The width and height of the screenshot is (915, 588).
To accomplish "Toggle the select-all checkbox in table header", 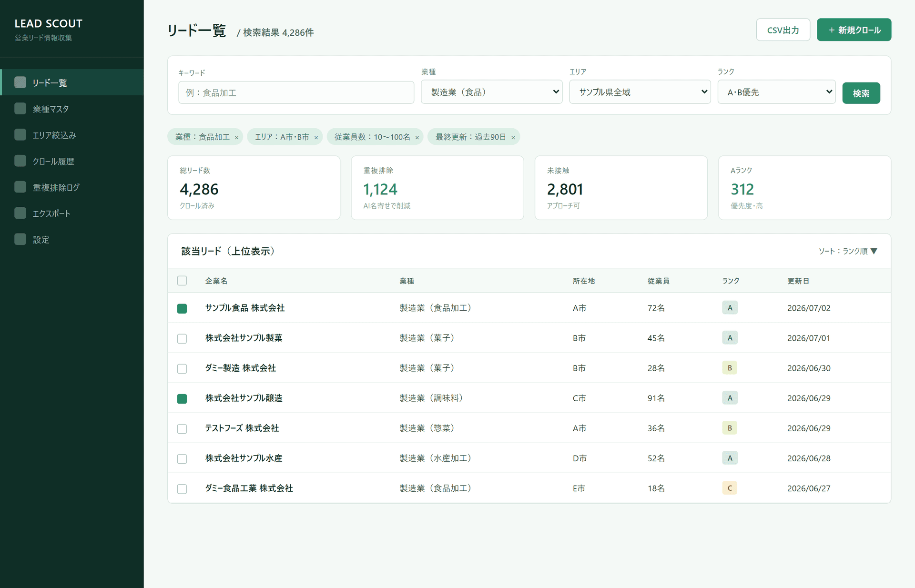I will (x=182, y=281).
